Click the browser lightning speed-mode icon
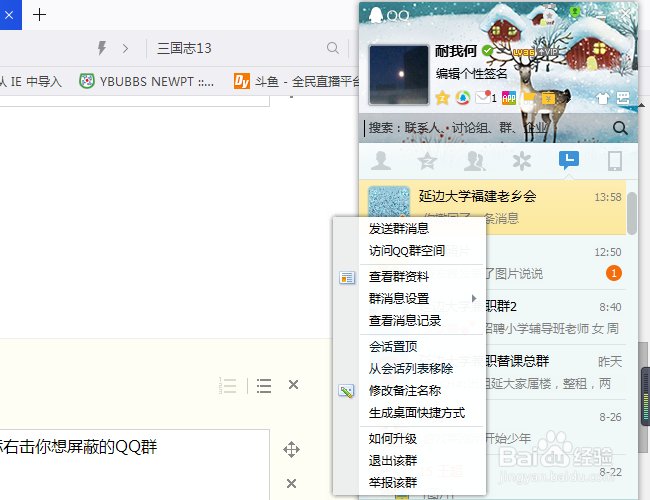The width and height of the screenshot is (650, 500). pos(102,48)
